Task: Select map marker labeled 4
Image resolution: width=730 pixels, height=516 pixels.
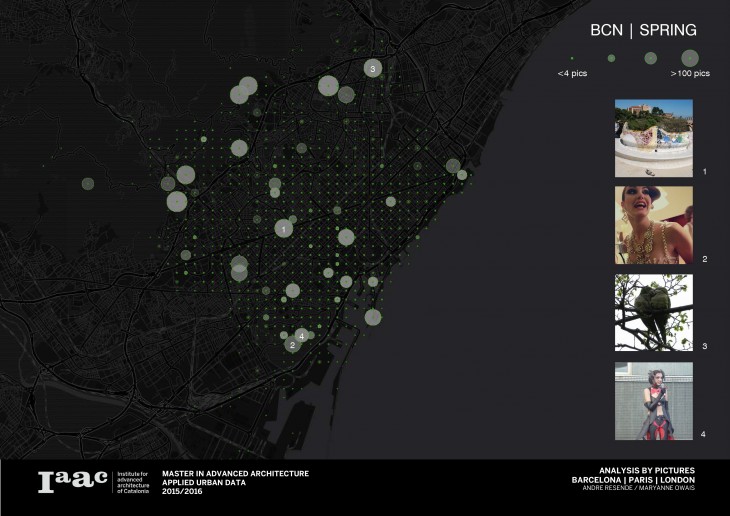Action: (x=301, y=335)
